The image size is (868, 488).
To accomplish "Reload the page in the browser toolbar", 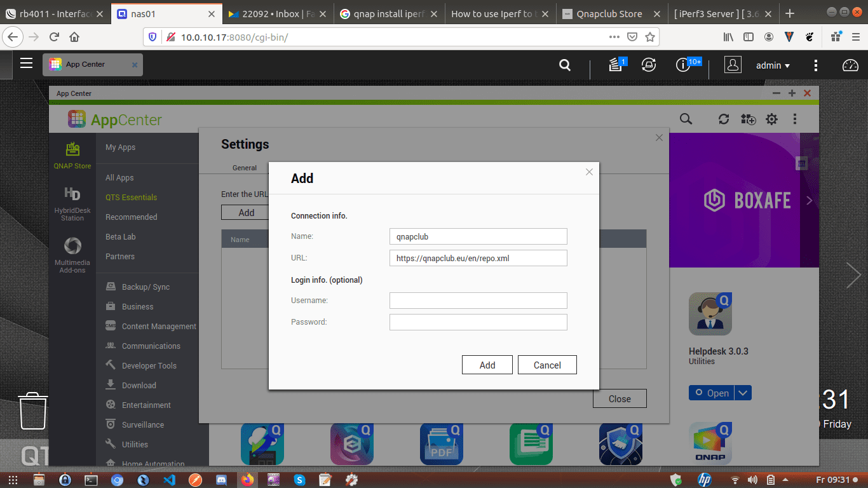I will point(54,37).
